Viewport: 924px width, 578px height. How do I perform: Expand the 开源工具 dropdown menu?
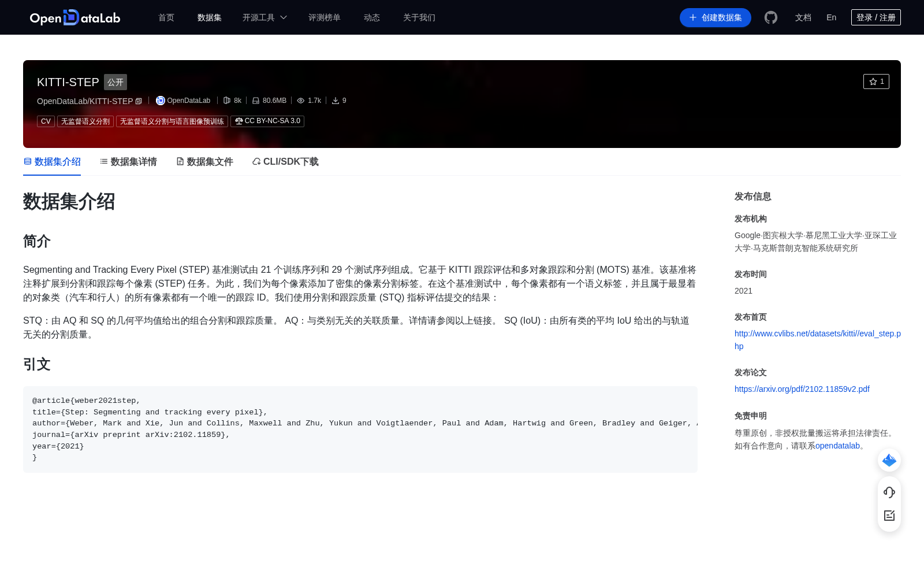pyautogui.click(x=264, y=17)
